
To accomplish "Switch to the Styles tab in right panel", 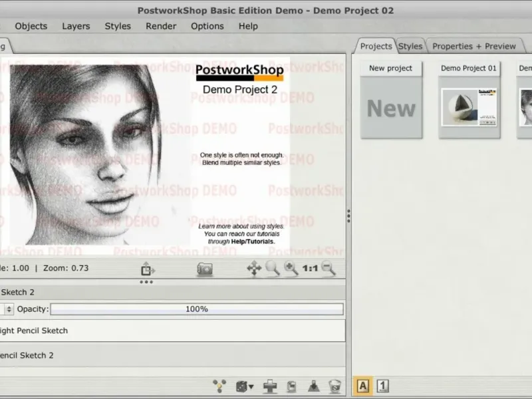I will pos(410,46).
